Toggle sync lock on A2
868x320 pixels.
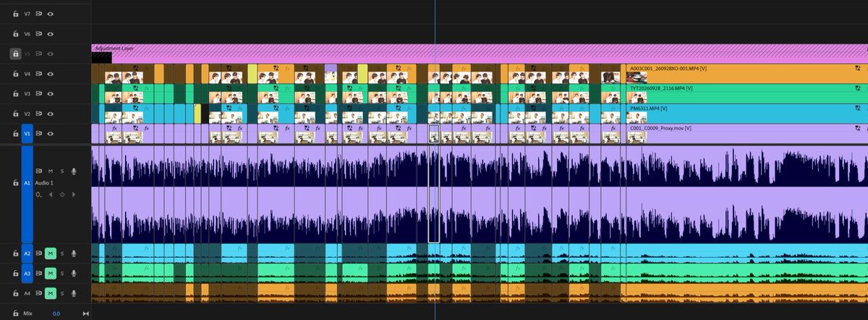click(39, 253)
